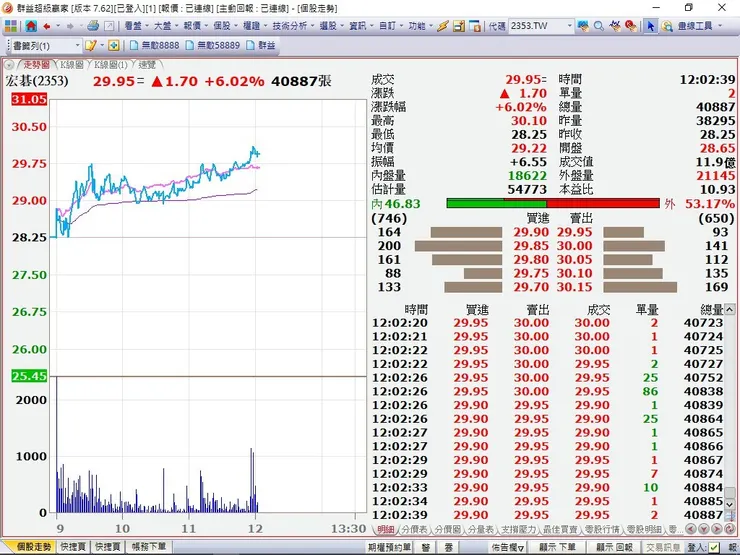
Task: Open the 群益 bookmark
Action: pos(261,46)
